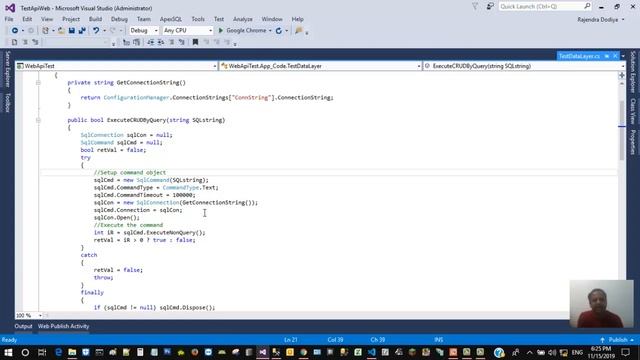Open the WebApiTest project dropdown
Image resolution: width=640 pixels, height=360 pixels.
pyautogui.click(x=116, y=66)
